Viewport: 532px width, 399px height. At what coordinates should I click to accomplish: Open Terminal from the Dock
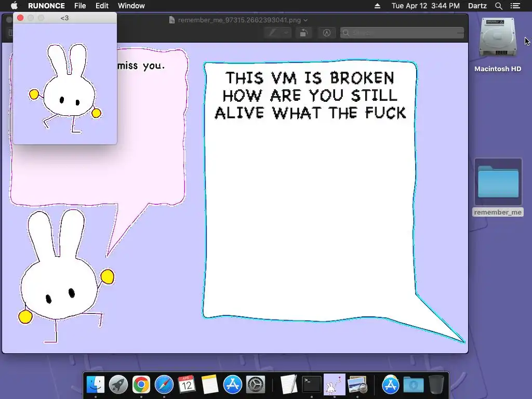coord(312,384)
